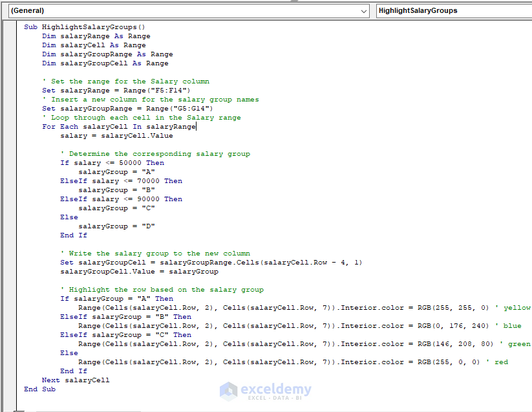
Task: Click the RGB(146, 208, 80) green line
Action: (304, 344)
